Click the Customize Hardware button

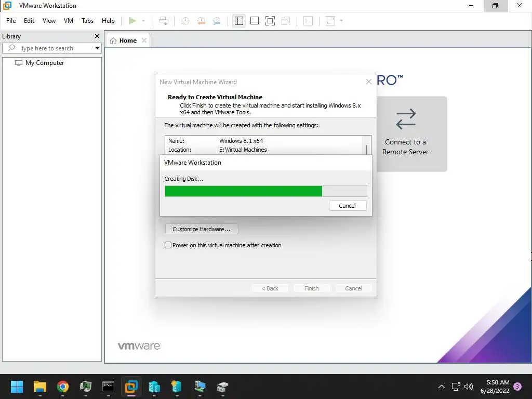[202, 229]
